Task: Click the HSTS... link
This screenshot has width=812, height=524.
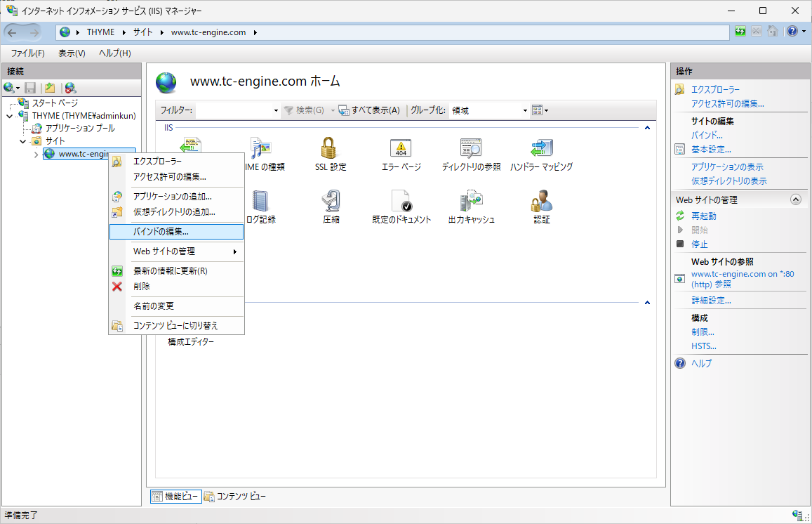Action: pyautogui.click(x=704, y=346)
